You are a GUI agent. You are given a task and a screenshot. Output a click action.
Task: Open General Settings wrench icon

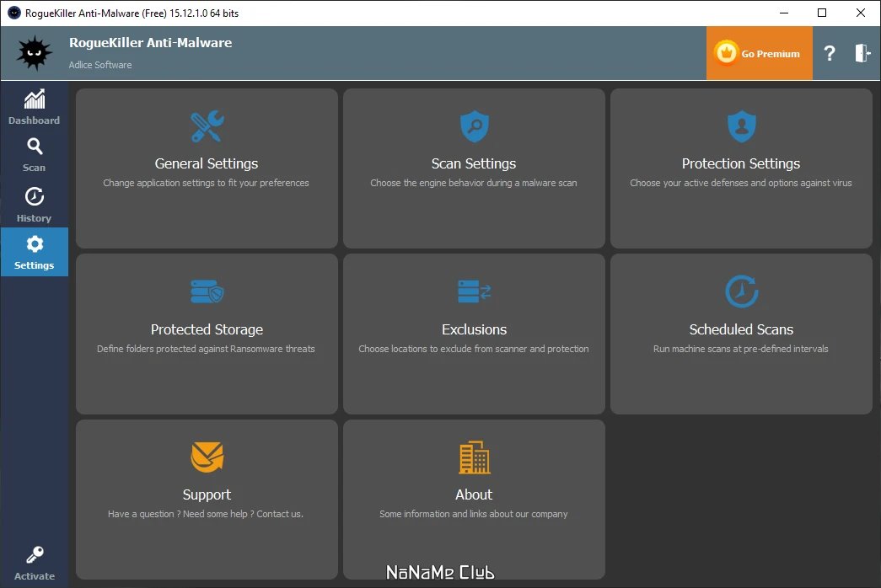[x=207, y=126]
